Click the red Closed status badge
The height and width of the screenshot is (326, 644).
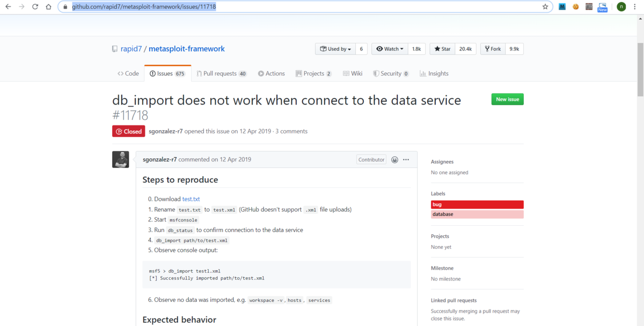point(128,131)
